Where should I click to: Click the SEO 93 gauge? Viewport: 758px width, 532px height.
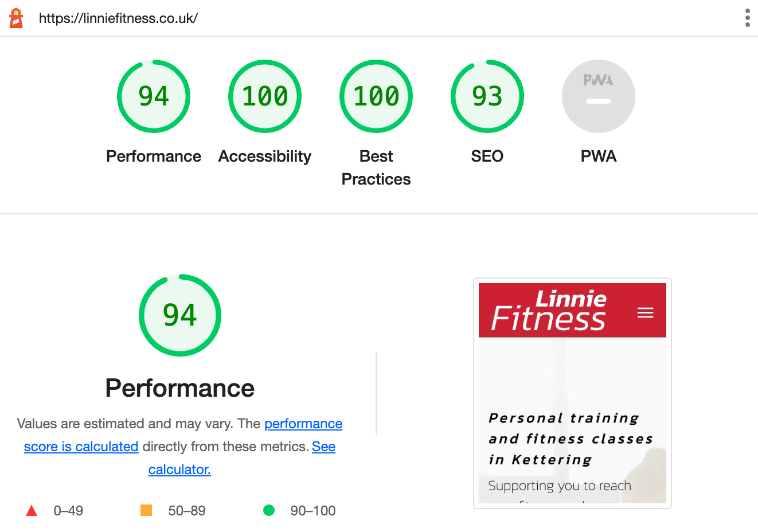coord(487,96)
